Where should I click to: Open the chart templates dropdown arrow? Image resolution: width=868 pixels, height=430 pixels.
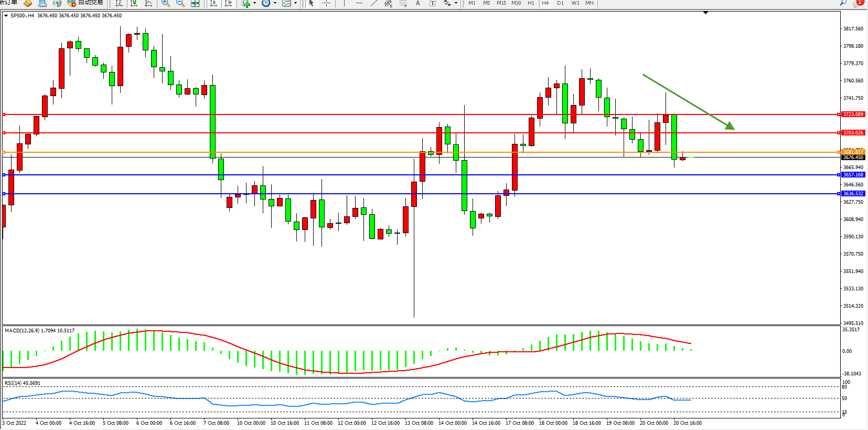[x=295, y=3]
